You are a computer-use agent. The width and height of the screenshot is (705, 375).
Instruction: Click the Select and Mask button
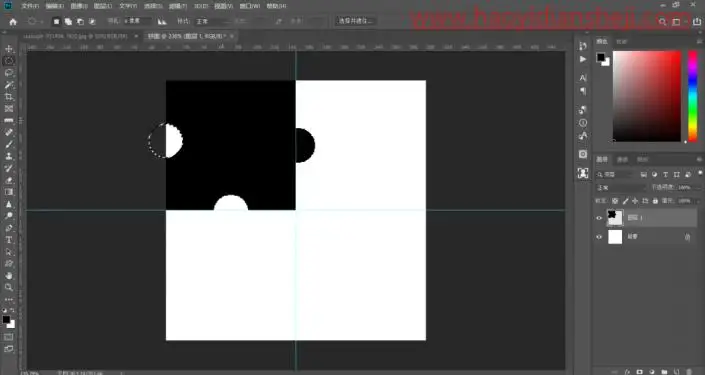tap(356, 21)
